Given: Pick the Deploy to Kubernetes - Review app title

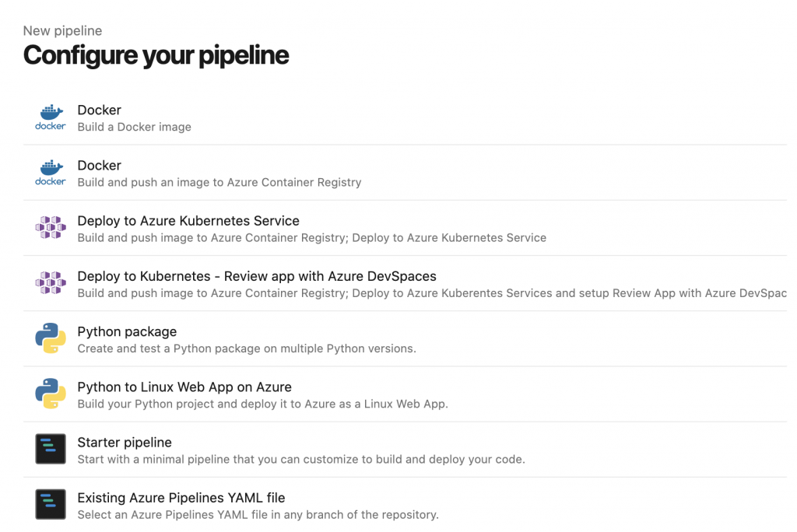Looking at the screenshot, I should 257,276.
